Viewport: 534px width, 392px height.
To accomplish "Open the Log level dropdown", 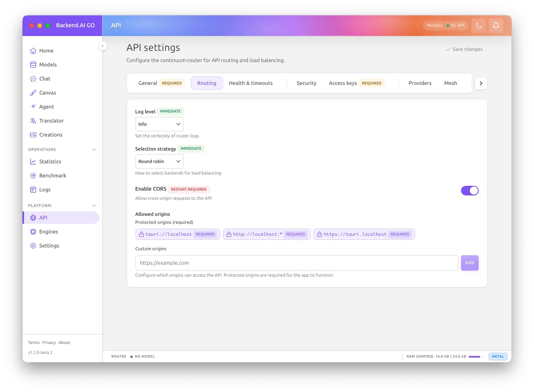I will tap(159, 124).
